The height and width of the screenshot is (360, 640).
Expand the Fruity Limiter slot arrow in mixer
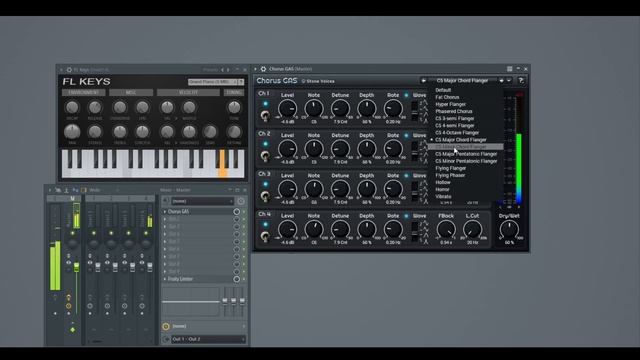(x=165, y=279)
